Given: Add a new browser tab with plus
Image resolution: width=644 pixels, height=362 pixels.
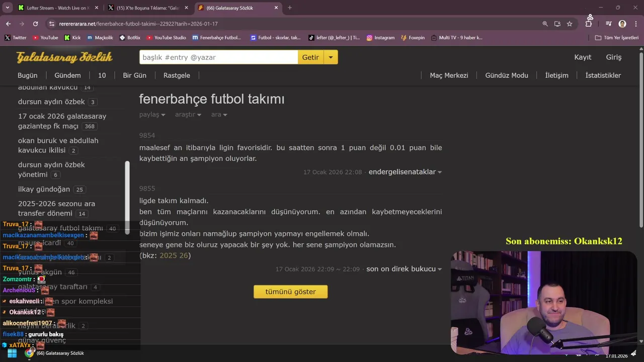Looking at the screenshot, I should (x=290, y=8).
